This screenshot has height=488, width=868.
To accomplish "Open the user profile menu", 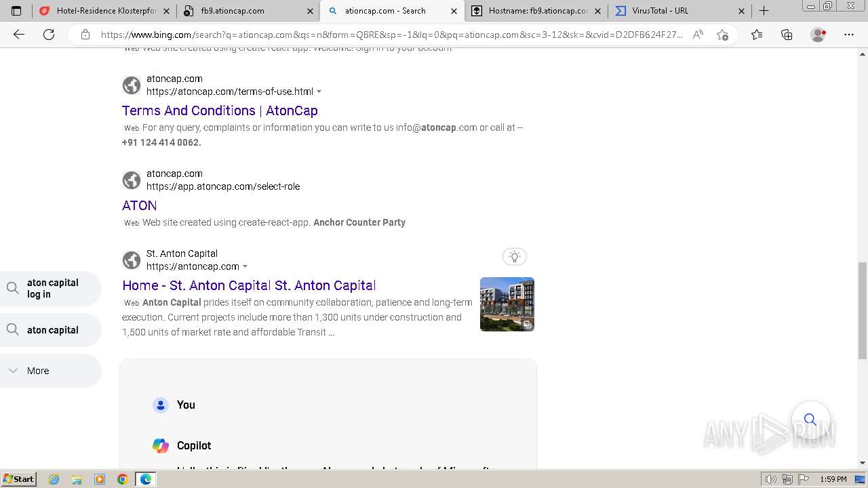I will [x=818, y=35].
